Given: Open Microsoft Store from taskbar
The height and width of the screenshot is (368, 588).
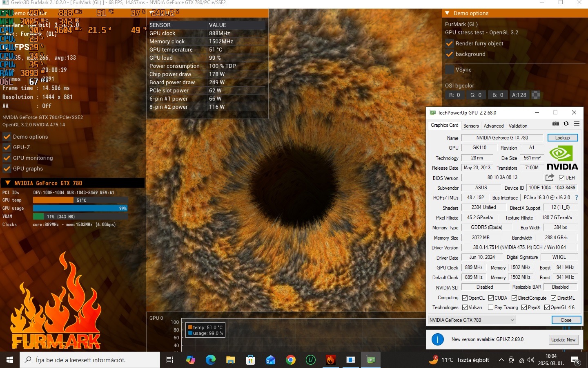Looking at the screenshot, I should point(250,360).
